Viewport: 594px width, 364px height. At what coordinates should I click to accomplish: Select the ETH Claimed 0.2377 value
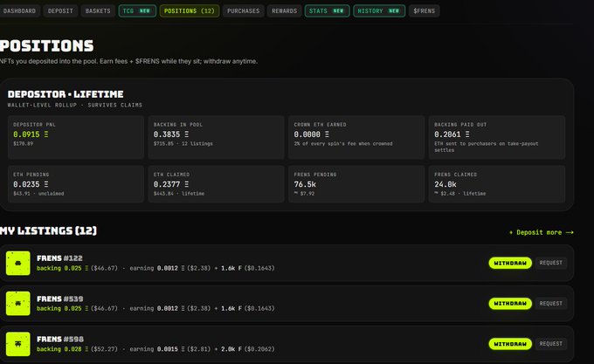pyautogui.click(x=171, y=184)
